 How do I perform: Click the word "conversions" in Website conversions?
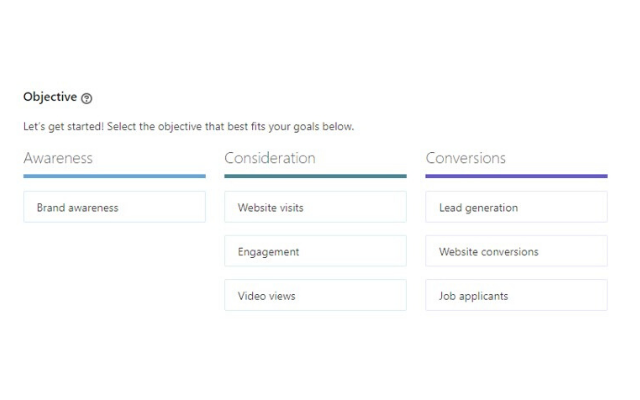[510, 252]
